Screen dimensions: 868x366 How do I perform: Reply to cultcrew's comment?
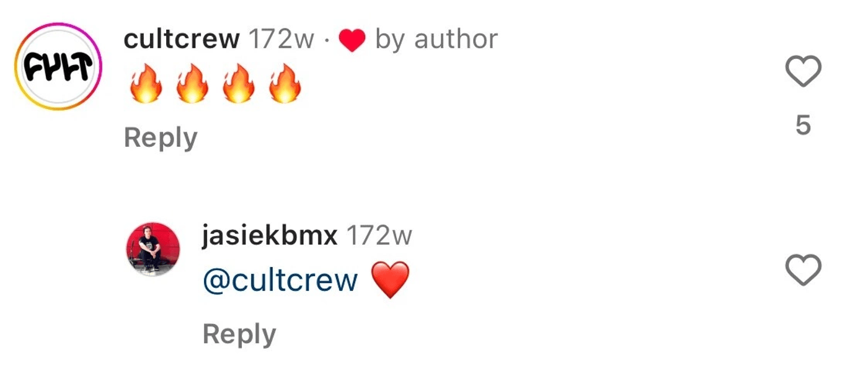pyautogui.click(x=161, y=138)
